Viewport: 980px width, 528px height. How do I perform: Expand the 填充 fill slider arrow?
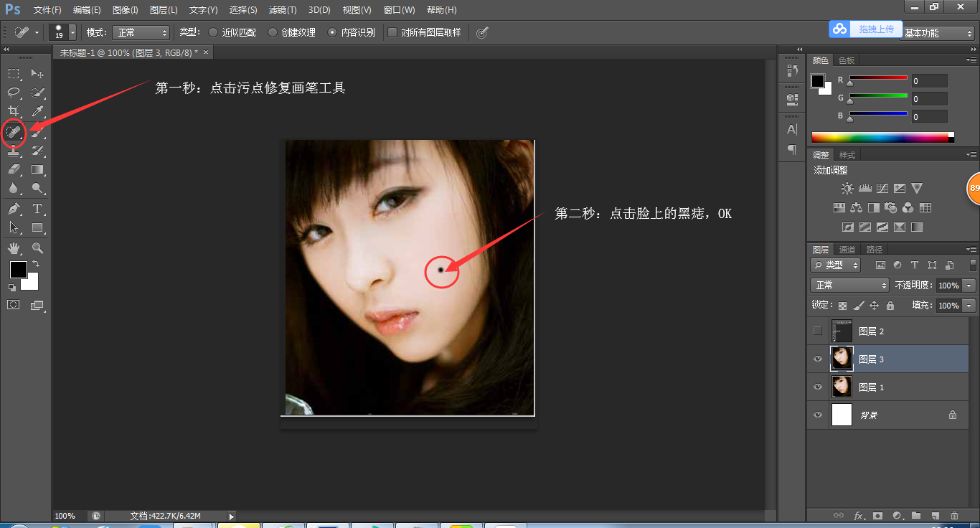click(969, 306)
